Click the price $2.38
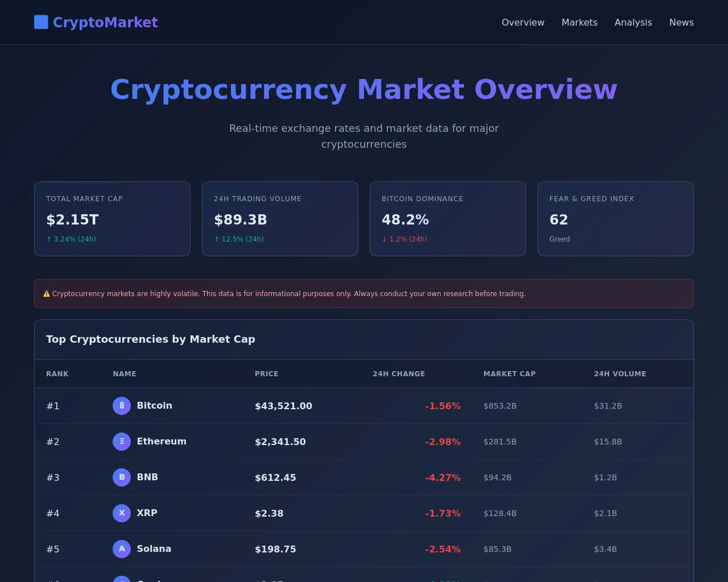The height and width of the screenshot is (582, 728). 269,513
